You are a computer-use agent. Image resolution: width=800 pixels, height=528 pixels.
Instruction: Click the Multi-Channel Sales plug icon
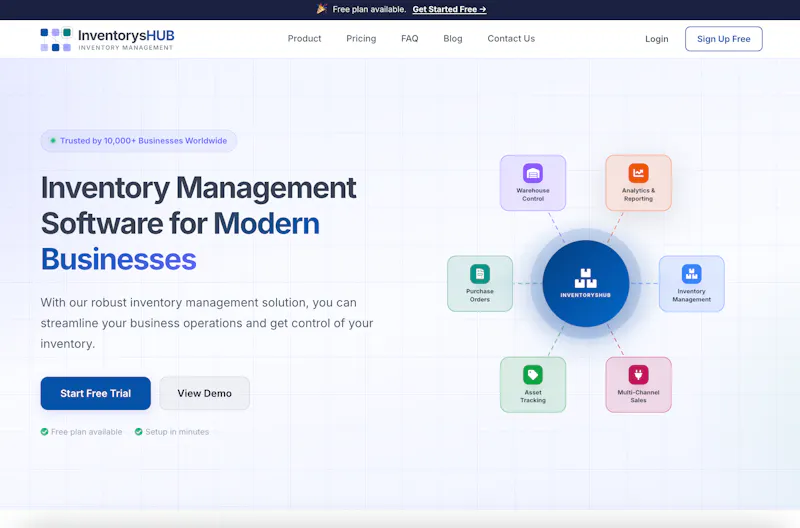pyautogui.click(x=638, y=375)
